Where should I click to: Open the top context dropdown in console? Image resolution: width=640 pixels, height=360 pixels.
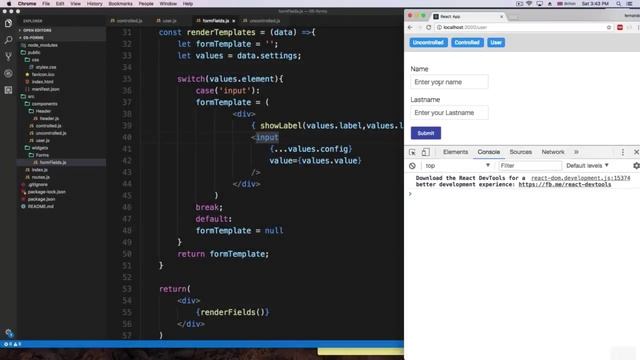pyautogui.click(x=457, y=166)
